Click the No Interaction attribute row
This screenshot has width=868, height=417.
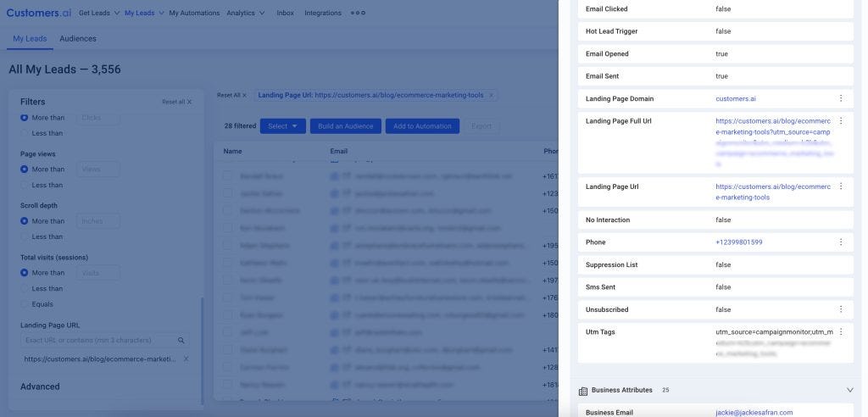(x=715, y=220)
